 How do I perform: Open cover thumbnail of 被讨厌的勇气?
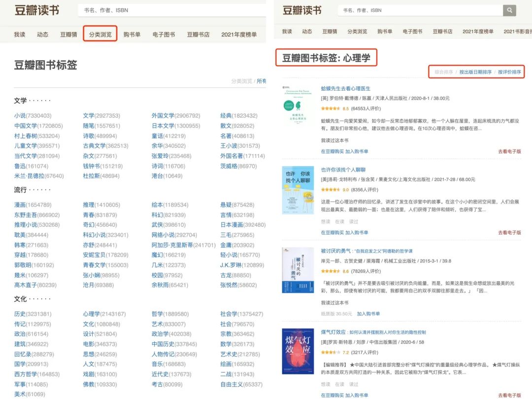298,270
